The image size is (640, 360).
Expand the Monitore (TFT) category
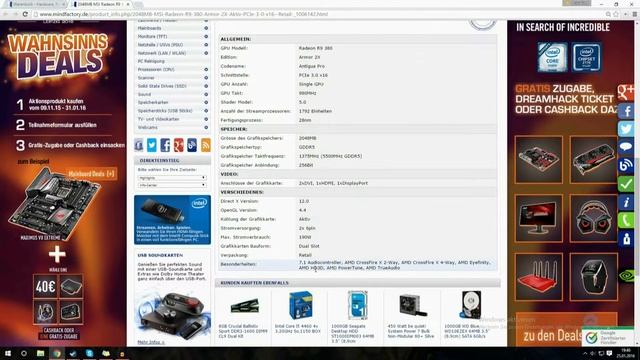206,36
